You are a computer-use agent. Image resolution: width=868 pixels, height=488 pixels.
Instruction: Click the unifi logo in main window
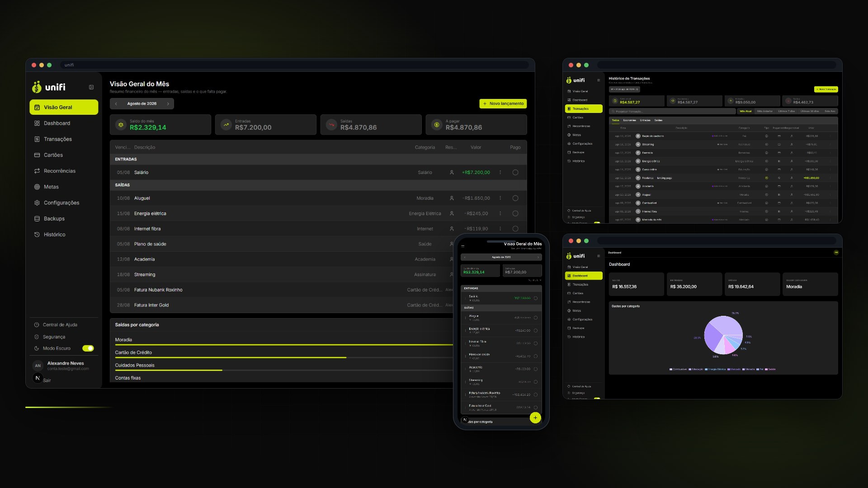point(49,87)
